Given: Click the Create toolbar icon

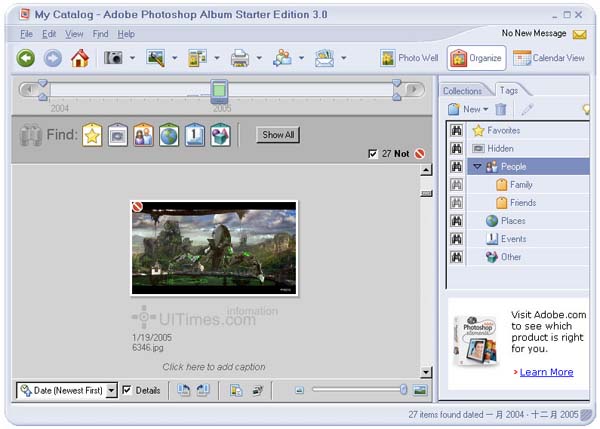Looking at the screenshot, I should 197,58.
